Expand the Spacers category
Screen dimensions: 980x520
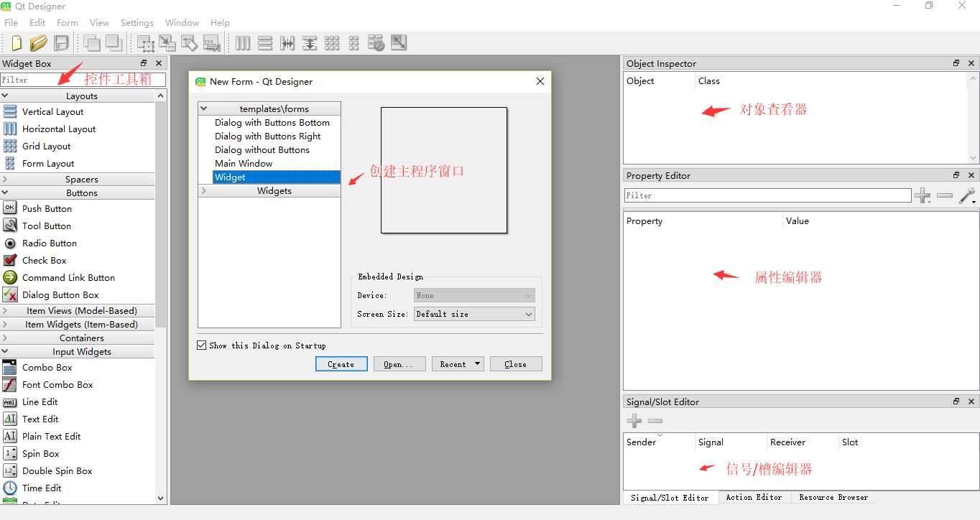coord(6,179)
